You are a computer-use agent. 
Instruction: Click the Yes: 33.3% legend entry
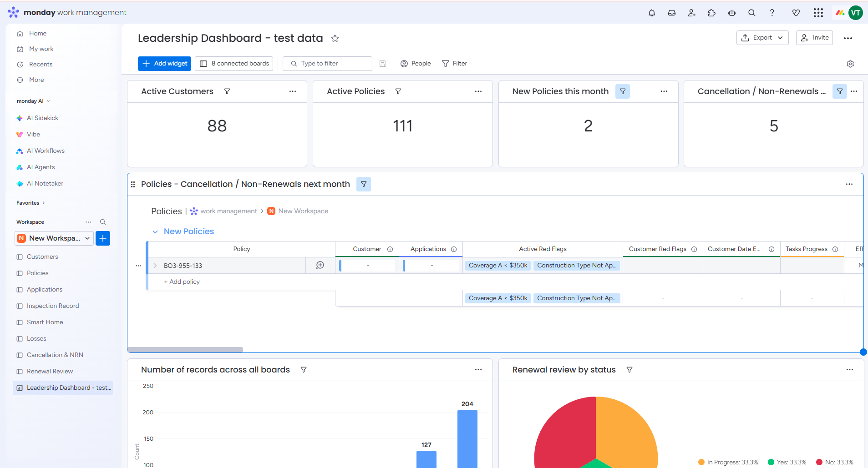pos(787,462)
